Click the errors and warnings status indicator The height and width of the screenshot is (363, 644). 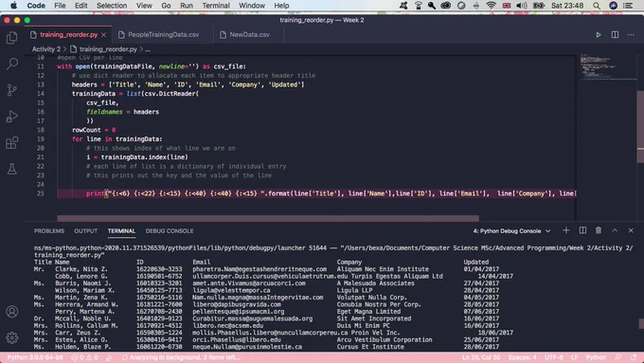click(x=84, y=357)
